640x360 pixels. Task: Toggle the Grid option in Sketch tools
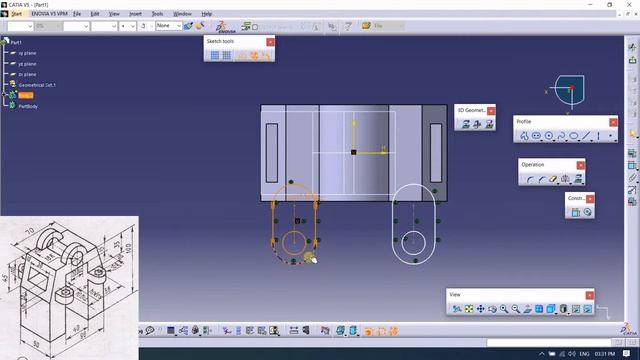pyautogui.click(x=215, y=56)
